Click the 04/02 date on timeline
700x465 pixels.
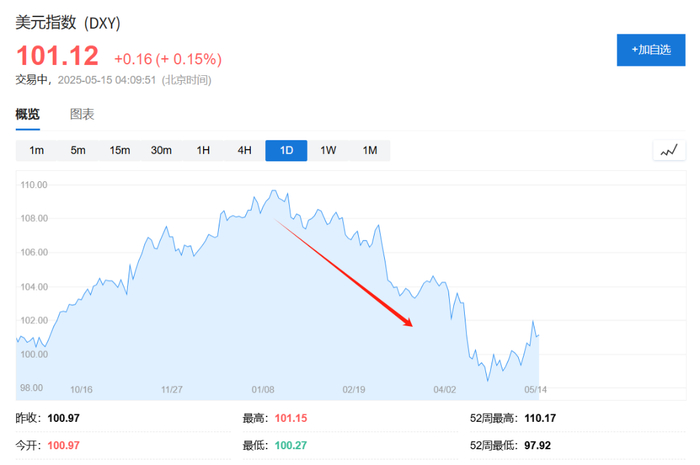coord(444,389)
